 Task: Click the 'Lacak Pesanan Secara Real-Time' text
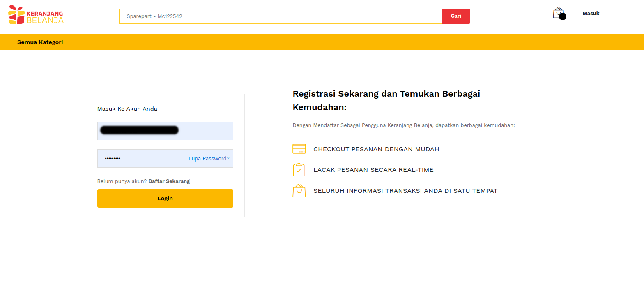click(x=373, y=170)
